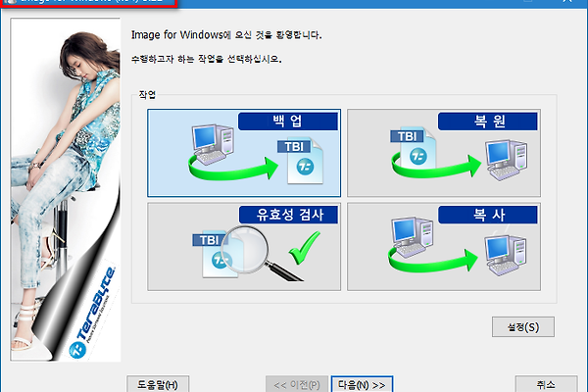Open settings with the 설정(S) button
Viewport: 588px width, 392px height.
(x=523, y=327)
